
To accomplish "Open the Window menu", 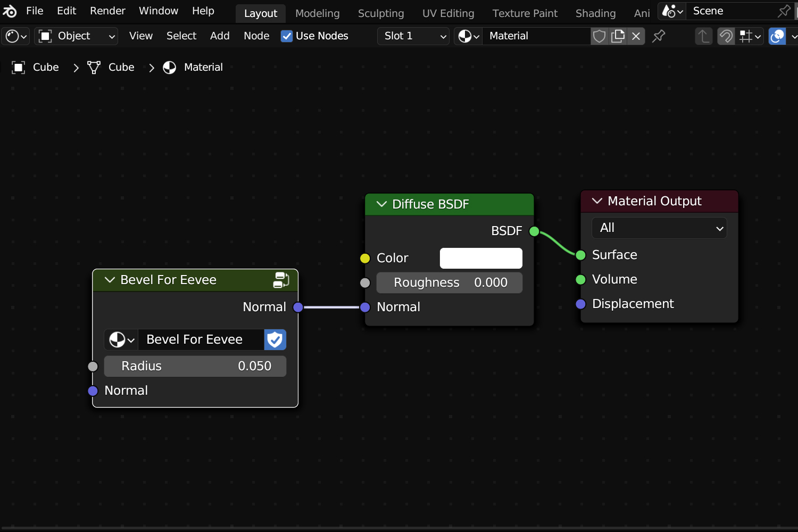I will tap(159, 11).
